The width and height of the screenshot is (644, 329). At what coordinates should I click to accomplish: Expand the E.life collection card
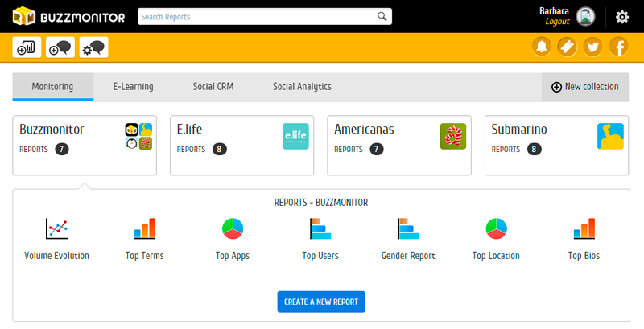242,145
